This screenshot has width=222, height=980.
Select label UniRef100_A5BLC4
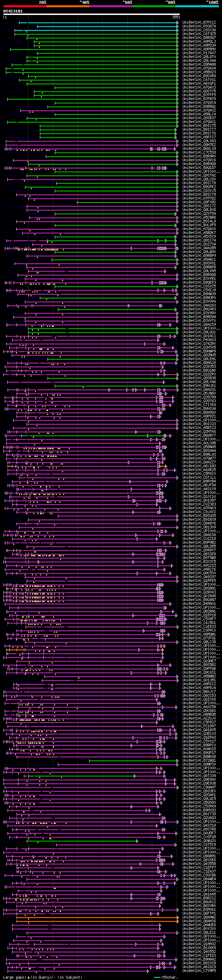[199, 114]
